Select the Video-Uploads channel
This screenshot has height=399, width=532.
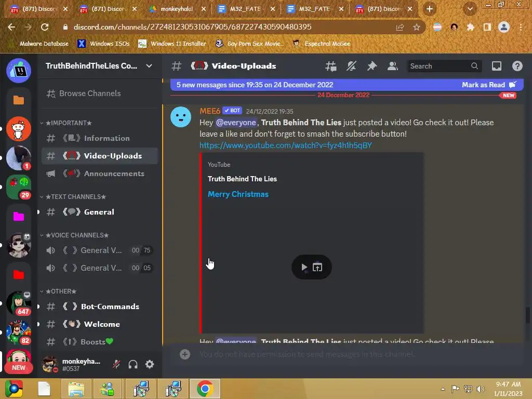(99, 156)
